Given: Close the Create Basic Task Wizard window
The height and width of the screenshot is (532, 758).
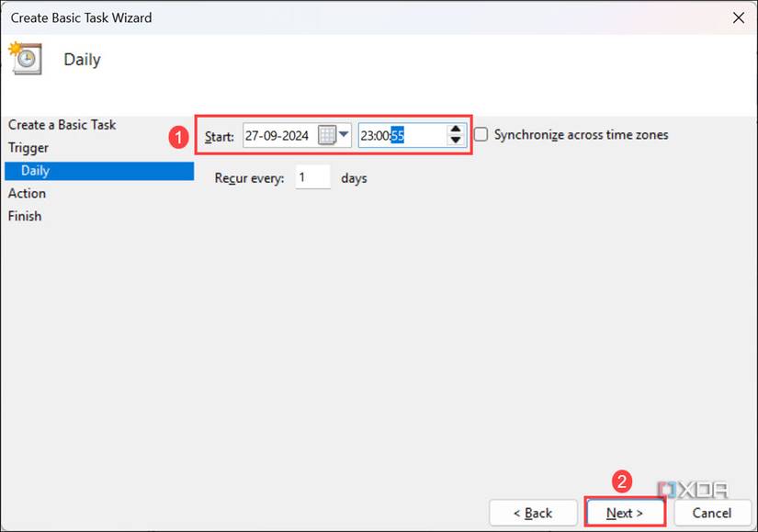Looking at the screenshot, I should [738, 17].
